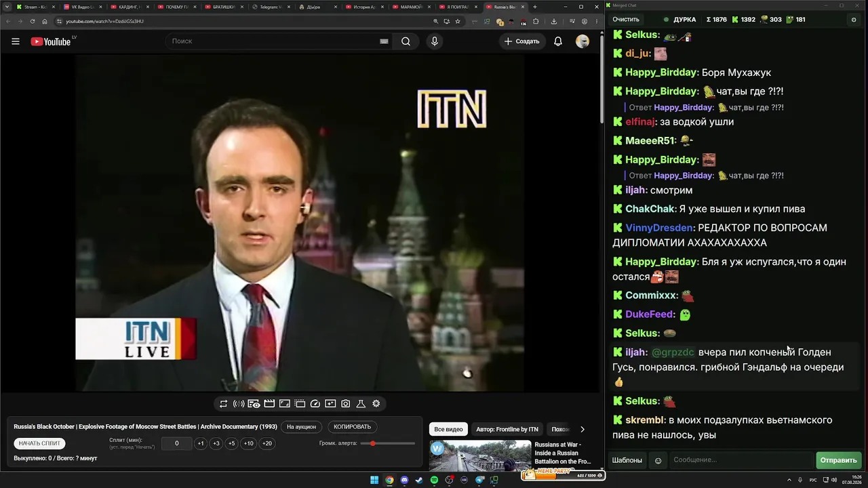Viewport: 868px width, 488px height.
Task: Open the browser tab search dropdown arrow
Action: coord(7,7)
